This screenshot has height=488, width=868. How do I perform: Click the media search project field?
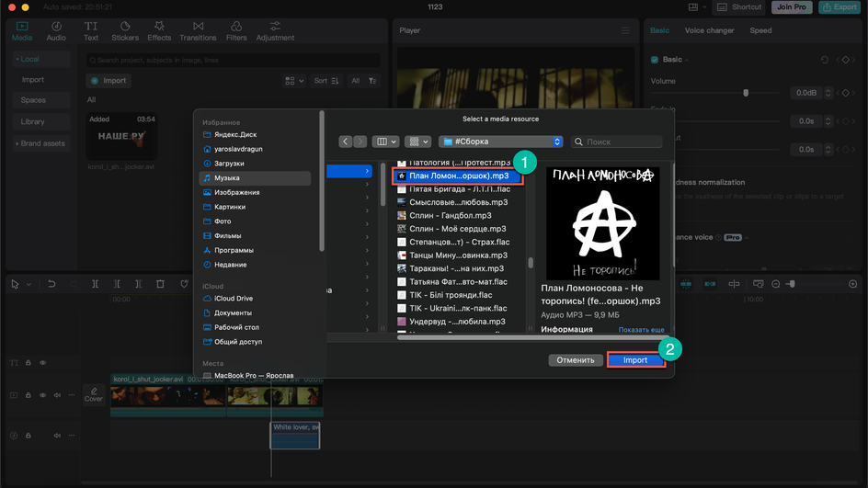coord(233,61)
